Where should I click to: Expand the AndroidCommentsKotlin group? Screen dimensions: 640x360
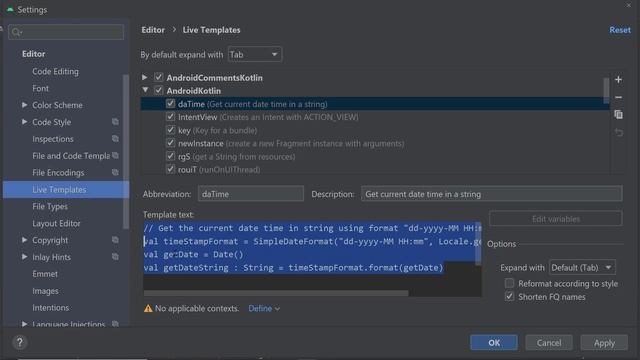[x=144, y=77]
